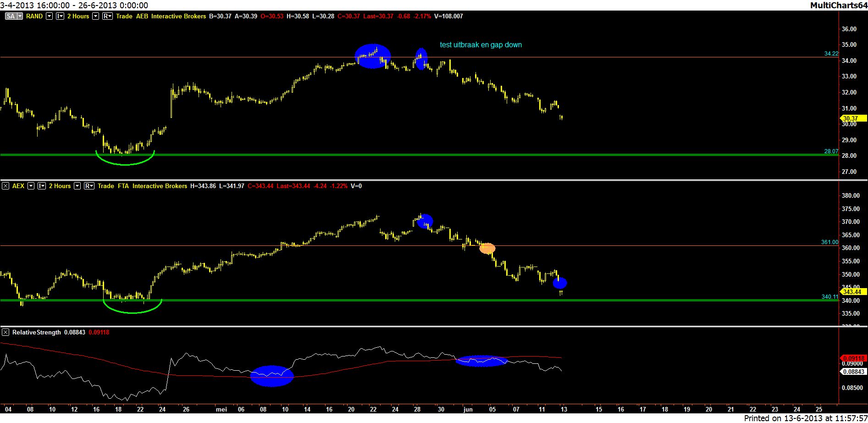
Task: Click the R range selector on RAND chart
Action: click(x=107, y=16)
